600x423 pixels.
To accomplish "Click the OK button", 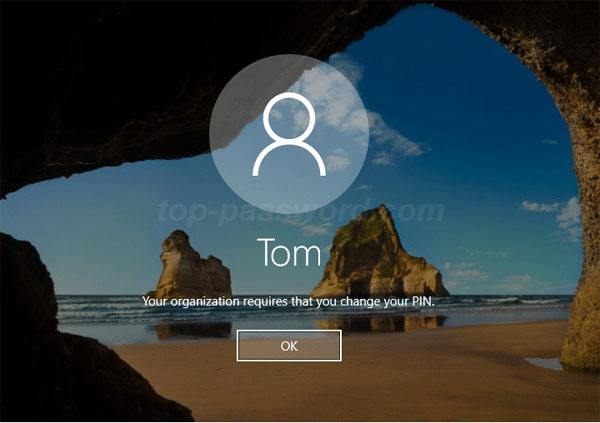I will click(289, 346).
